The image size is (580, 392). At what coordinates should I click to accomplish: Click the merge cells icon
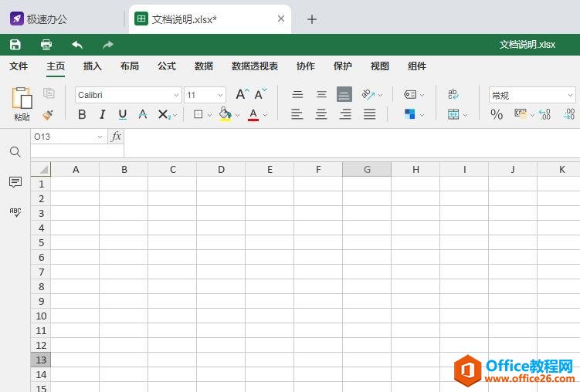[x=453, y=114]
